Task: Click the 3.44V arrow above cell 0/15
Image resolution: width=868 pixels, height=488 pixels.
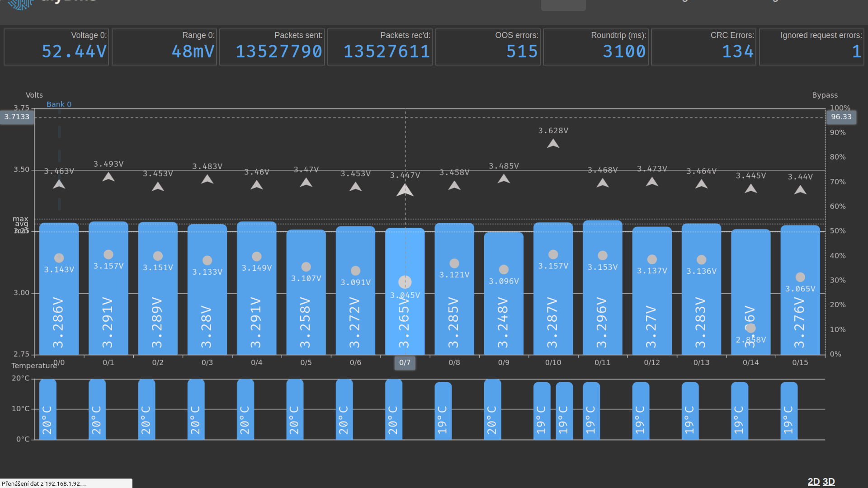Action: [x=800, y=190]
